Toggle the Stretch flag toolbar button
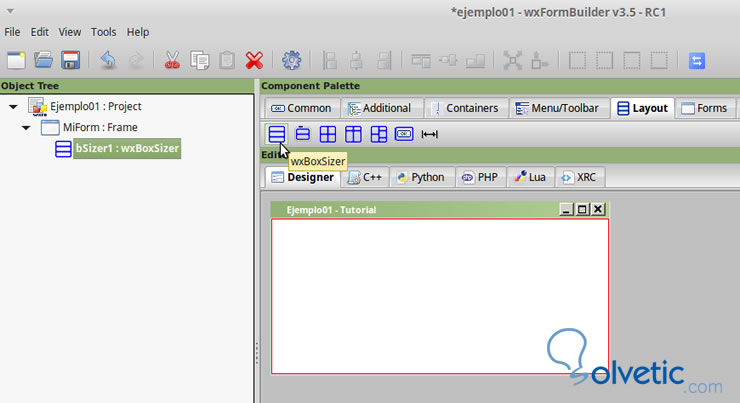Viewport: 740px width, 403px height. 539,60
